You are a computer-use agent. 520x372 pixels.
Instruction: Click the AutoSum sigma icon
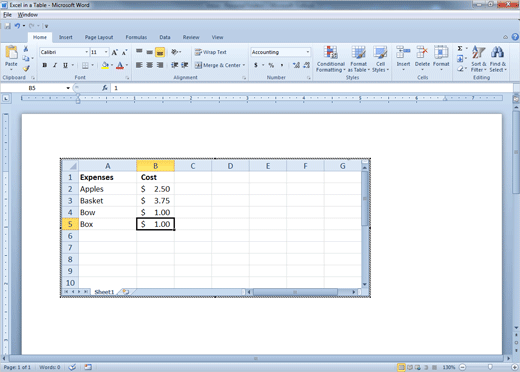pos(460,49)
